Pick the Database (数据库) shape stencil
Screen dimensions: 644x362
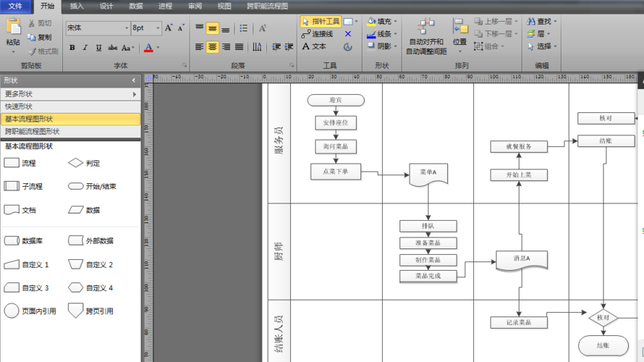(12, 240)
